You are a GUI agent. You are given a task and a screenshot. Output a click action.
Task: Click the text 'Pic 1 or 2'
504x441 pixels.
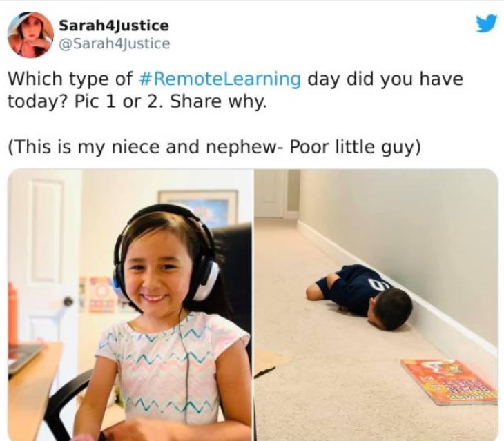click(x=118, y=102)
